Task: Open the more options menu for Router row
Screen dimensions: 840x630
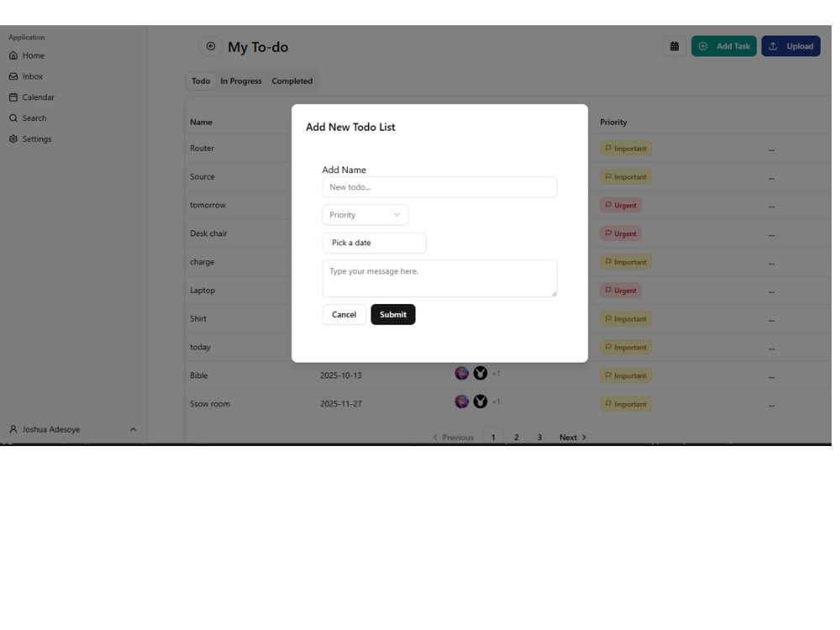Action: pyautogui.click(x=771, y=150)
